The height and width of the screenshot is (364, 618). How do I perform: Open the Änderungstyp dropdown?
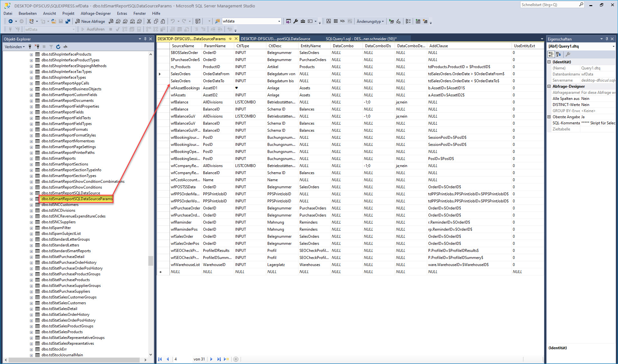370,21
